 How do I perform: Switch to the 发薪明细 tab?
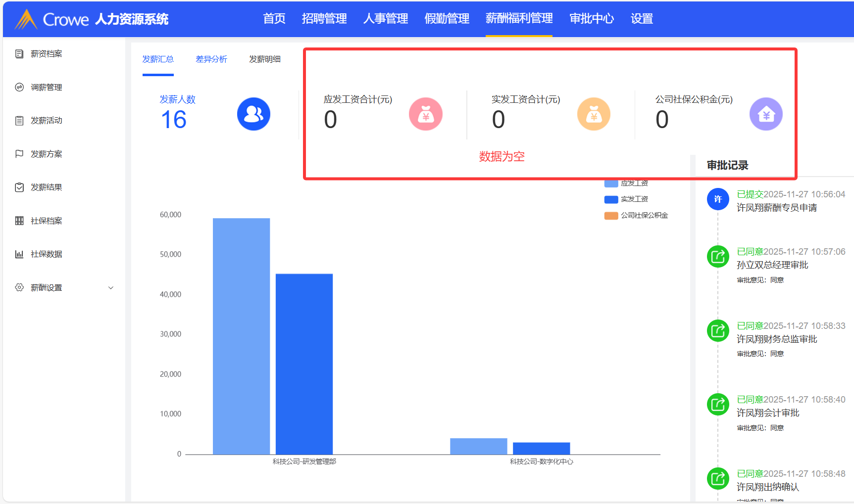[x=265, y=59]
